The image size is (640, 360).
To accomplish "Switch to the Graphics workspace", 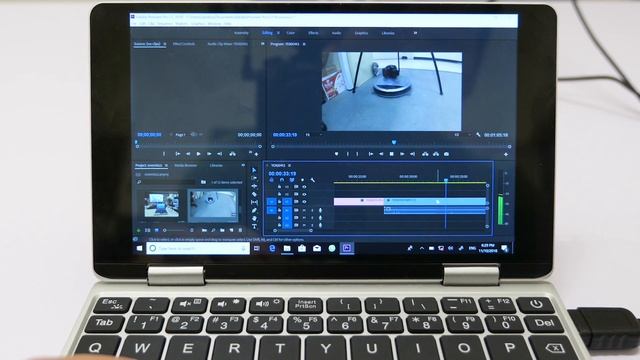I will point(361,33).
